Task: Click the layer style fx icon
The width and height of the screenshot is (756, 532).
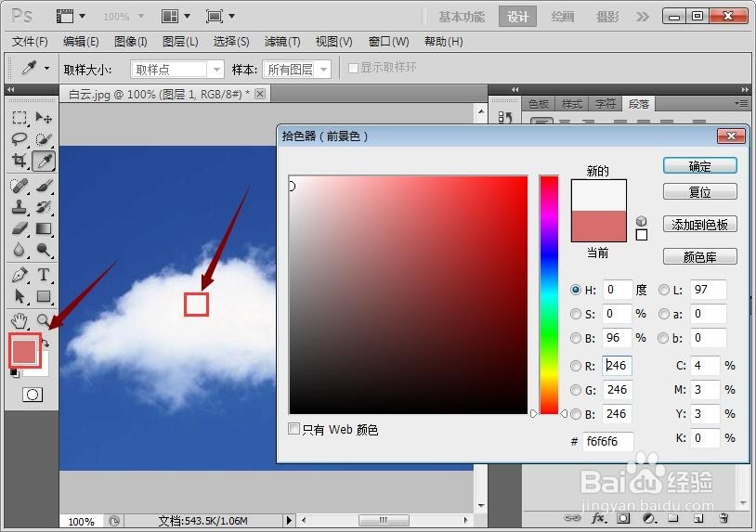Action: 598,518
